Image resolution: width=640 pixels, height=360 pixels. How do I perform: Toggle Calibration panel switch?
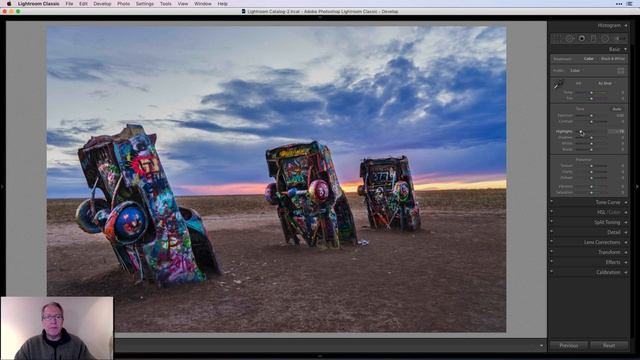(551, 271)
